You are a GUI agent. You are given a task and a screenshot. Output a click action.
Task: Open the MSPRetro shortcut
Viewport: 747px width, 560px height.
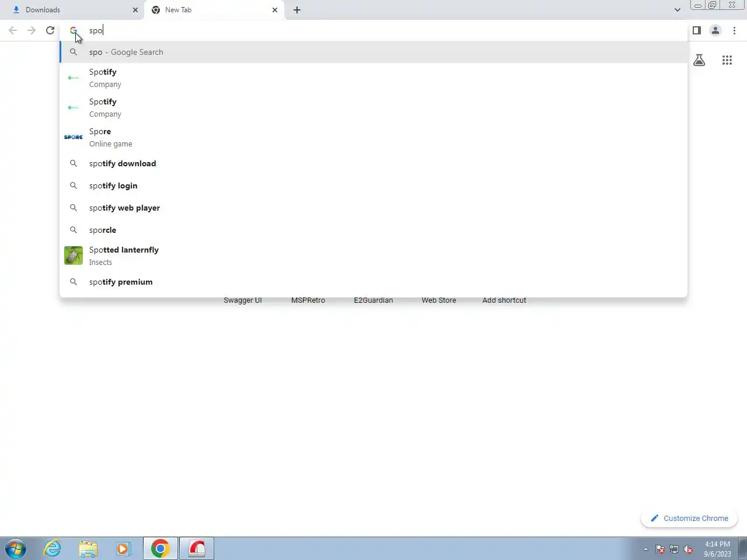(308, 300)
